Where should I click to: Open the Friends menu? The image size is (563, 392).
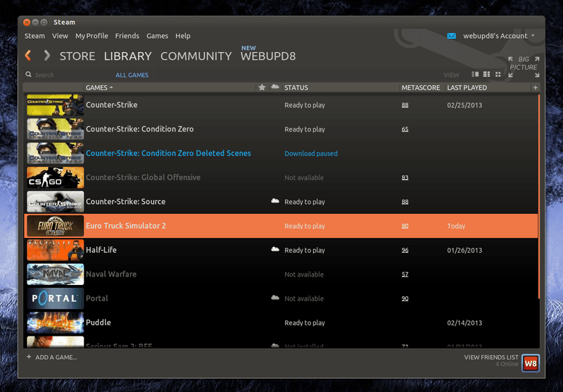pyautogui.click(x=127, y=36)
